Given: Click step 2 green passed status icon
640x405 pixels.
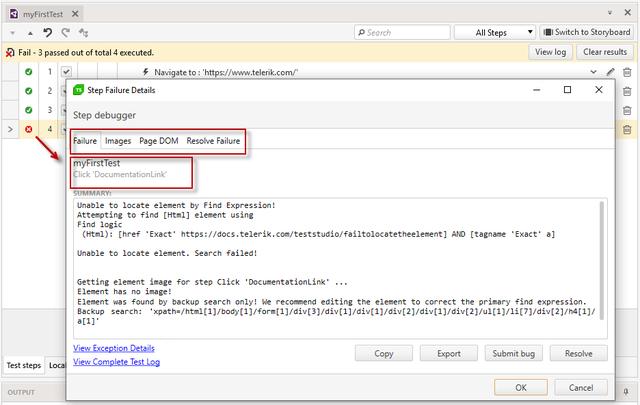Looking at the screenshot, I should coord(29,91).
